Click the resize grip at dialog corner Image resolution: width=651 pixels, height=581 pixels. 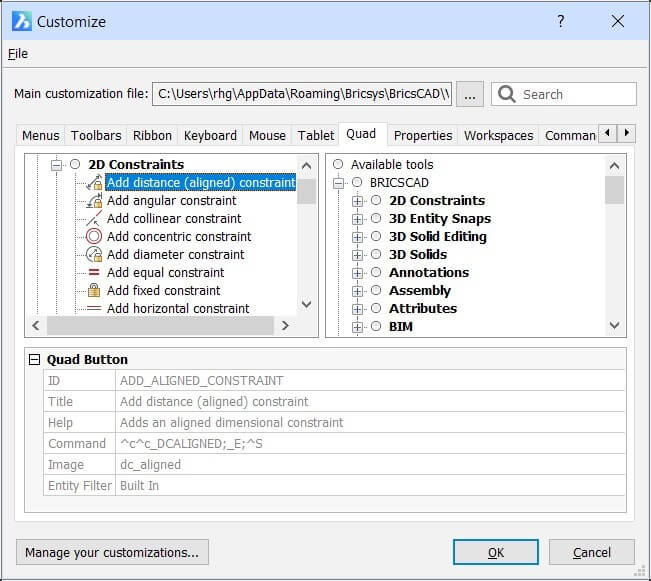pyautogui.click(x=641, y=571)
